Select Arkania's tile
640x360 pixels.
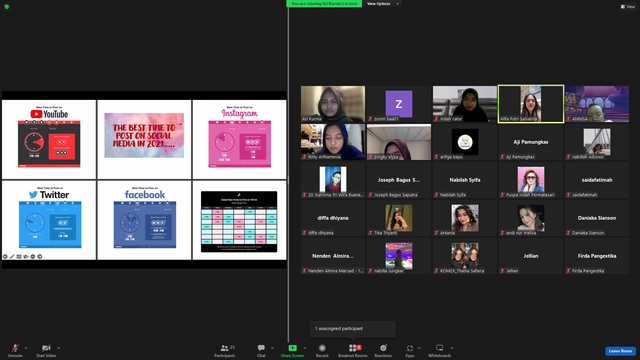tap(465, 218)
